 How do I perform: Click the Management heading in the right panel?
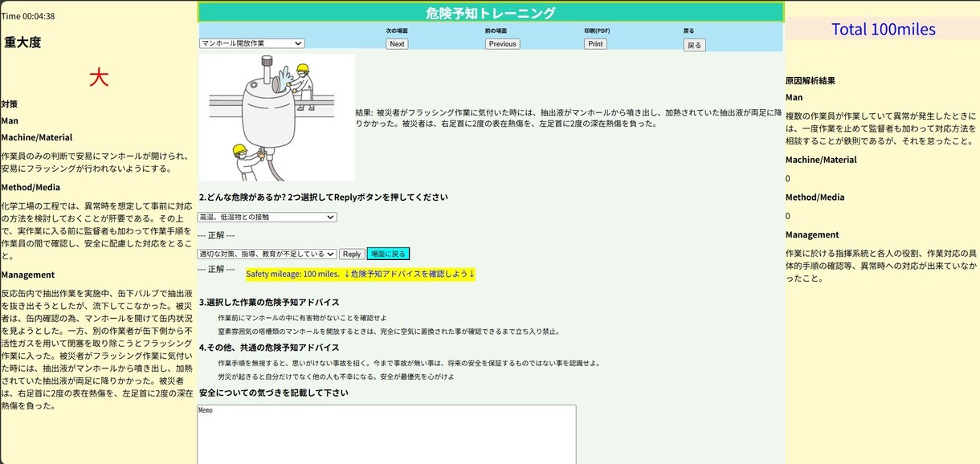coord(812,234)
